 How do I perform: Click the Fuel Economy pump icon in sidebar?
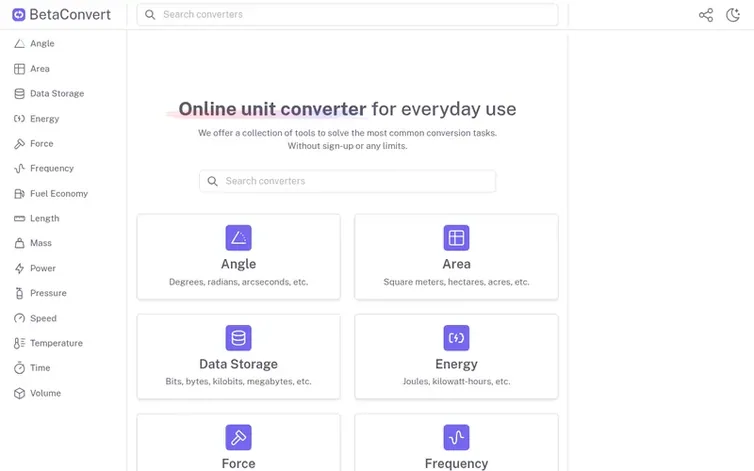[19, 193]
